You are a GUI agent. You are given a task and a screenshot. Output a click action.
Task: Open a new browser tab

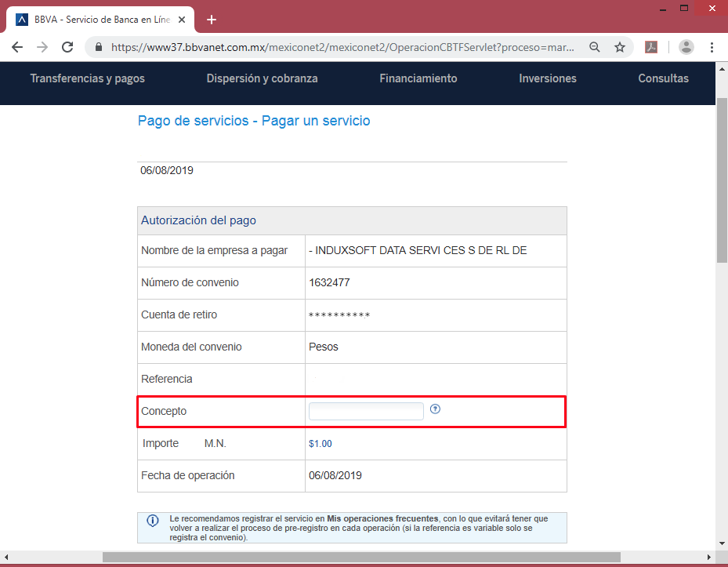211,20
